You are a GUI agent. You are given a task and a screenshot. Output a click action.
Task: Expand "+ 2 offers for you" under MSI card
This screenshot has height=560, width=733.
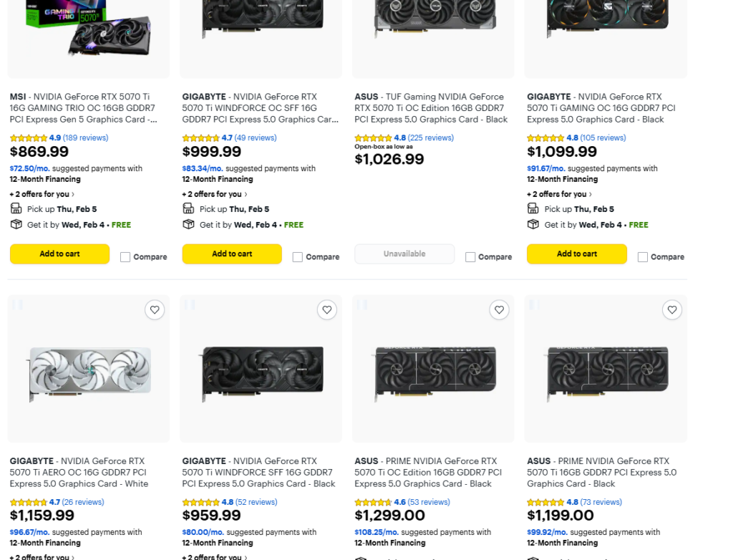coord(42,194)
